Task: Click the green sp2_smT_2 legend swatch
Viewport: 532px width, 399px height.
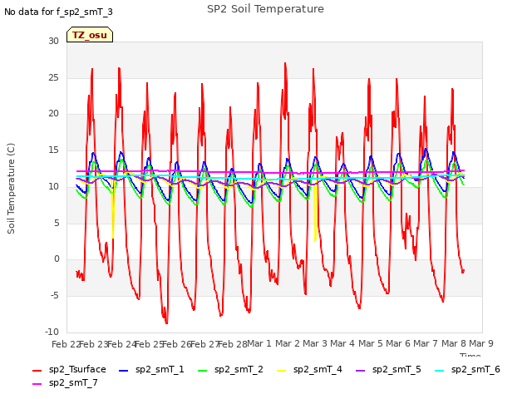Action: point(202,371)
